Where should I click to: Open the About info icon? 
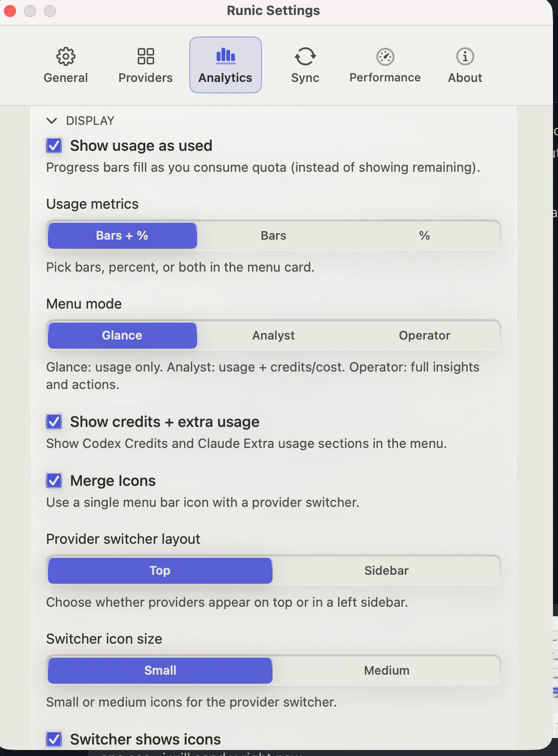465,56
